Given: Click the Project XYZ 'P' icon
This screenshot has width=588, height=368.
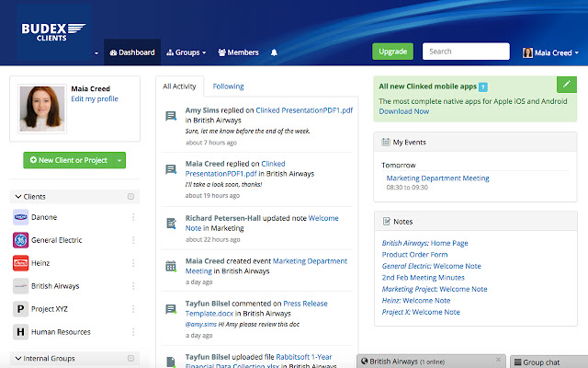Looking at the screenshot, I should point(20,309).
